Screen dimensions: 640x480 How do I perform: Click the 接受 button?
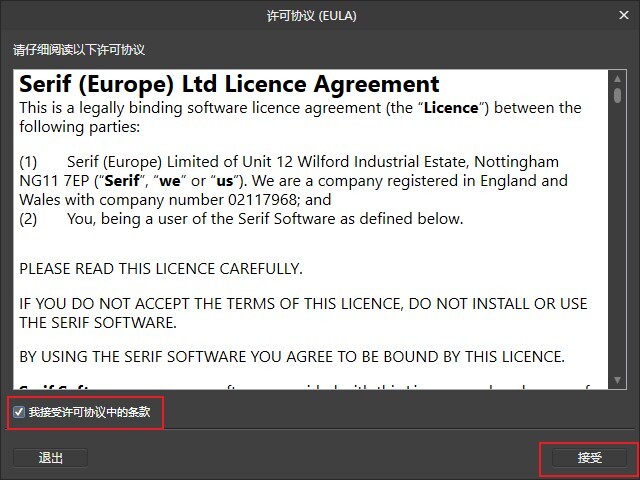point(589,458)
